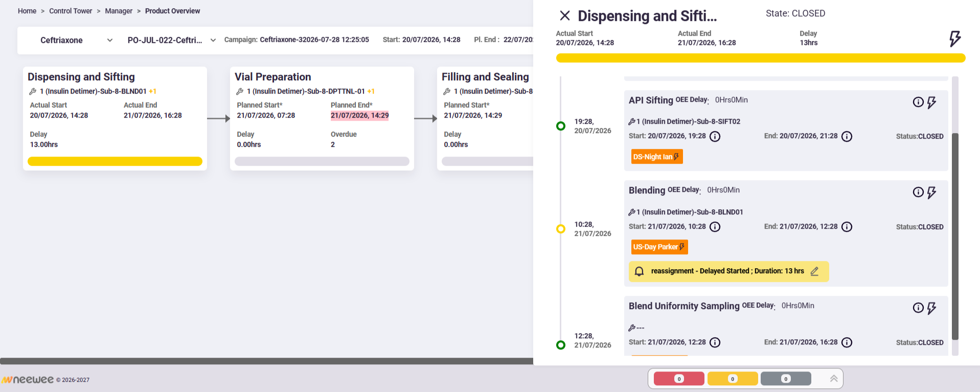Click the +1 equipment badge on Dispensing card
The width and height of the screenshot is (980, 392).
pos(152,92)
